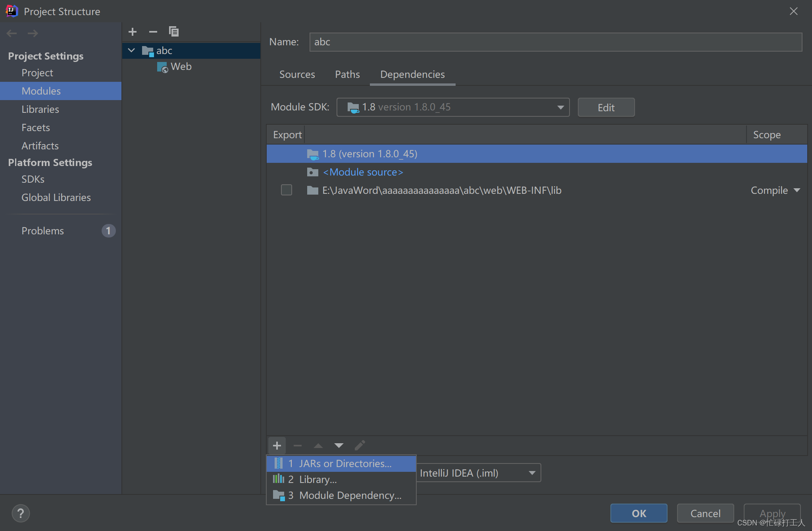Image resolution: width=812 pixels, height=531 pixels.
Task: Click the add module plus icon
Action: (133, 32)
